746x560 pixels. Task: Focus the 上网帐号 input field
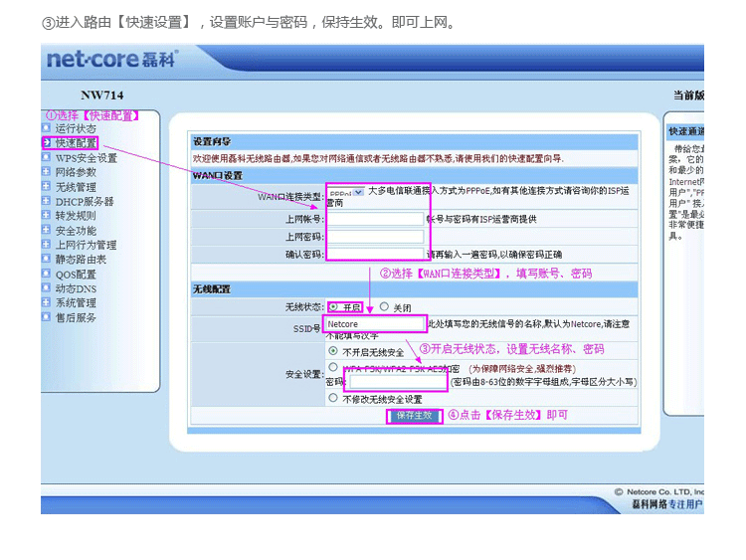click(375, 219)
